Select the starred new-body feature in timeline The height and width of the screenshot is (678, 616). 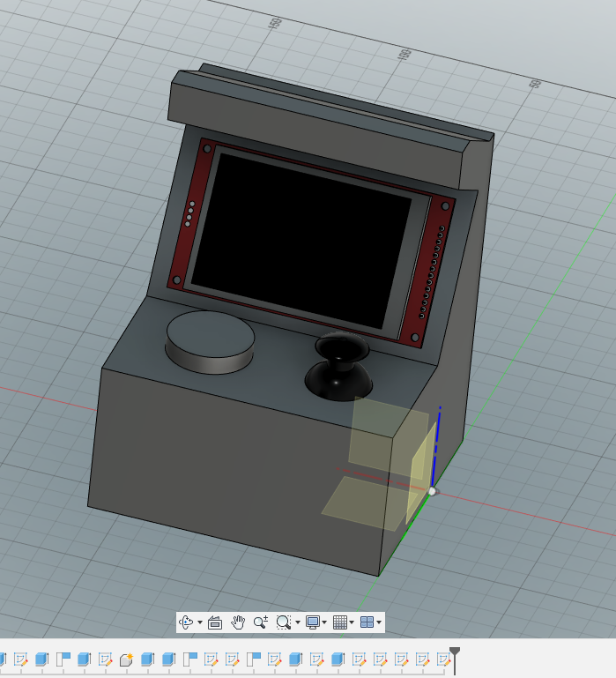tap(126, 659)
